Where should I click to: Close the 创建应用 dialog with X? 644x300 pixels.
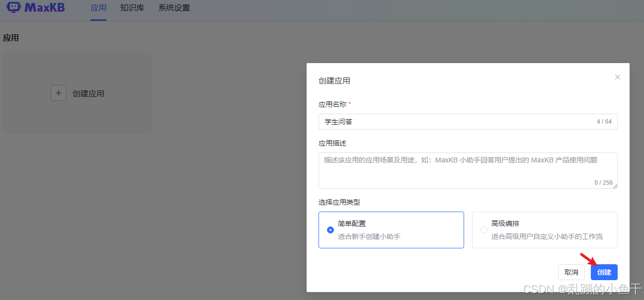[618, 77]
